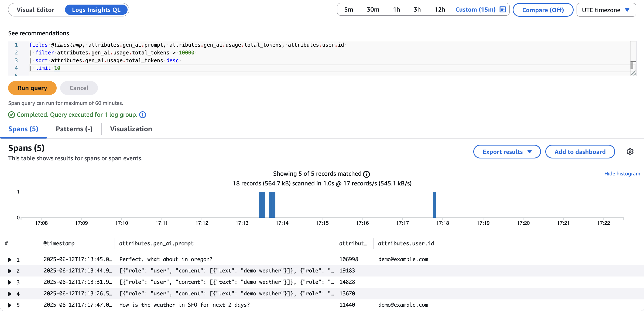Open the Visualization tab
This screenshot has width=644, height=311.
(x=131, y=129)
